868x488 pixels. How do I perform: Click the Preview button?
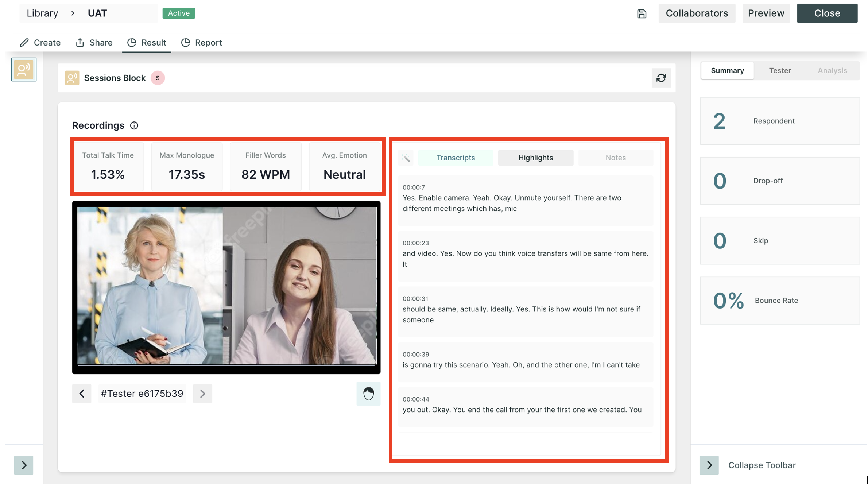[766, 13]
